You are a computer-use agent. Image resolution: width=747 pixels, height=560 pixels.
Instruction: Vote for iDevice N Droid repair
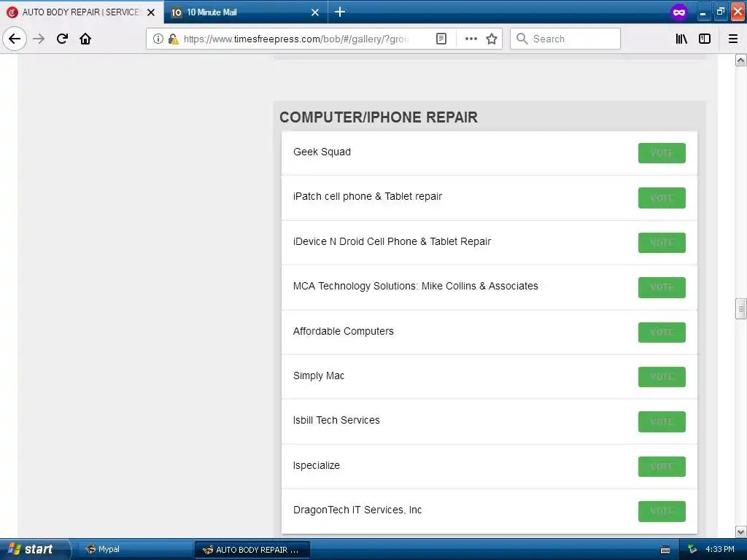662,242
